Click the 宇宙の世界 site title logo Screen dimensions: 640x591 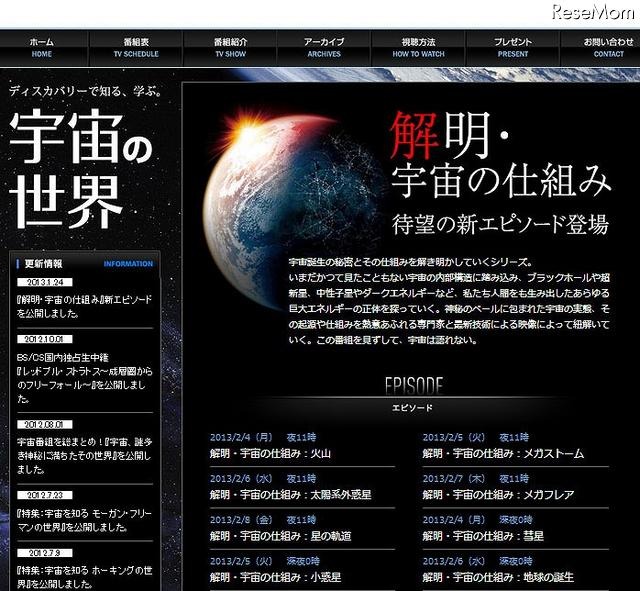point(81,168)
